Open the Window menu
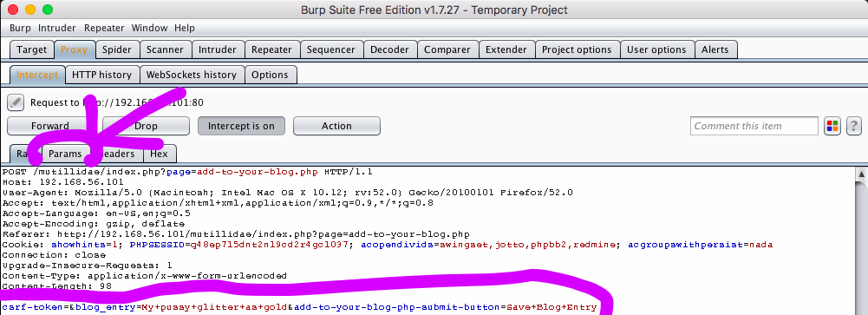The height and width of the screenshot is (315, 868). (149, 28)
